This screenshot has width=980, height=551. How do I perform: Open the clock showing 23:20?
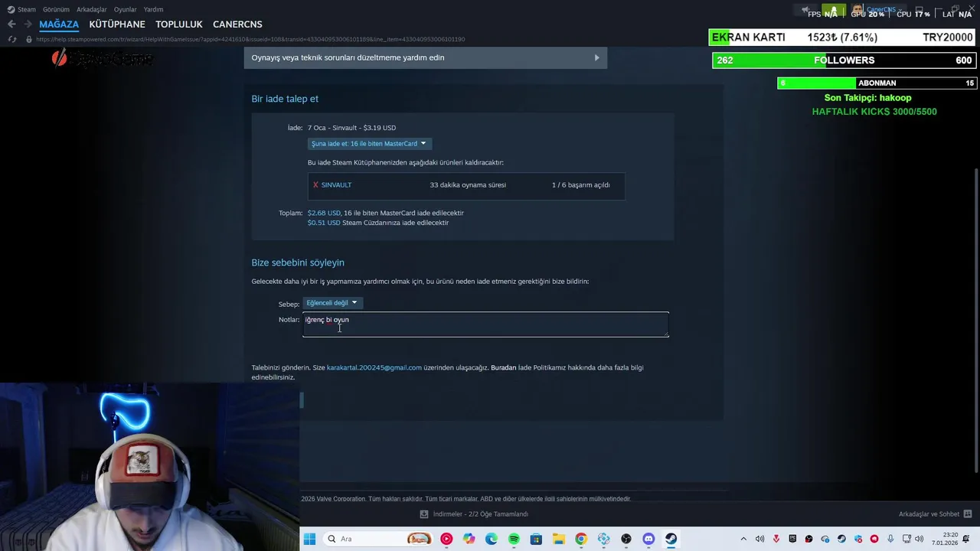(x=945, y=539)
